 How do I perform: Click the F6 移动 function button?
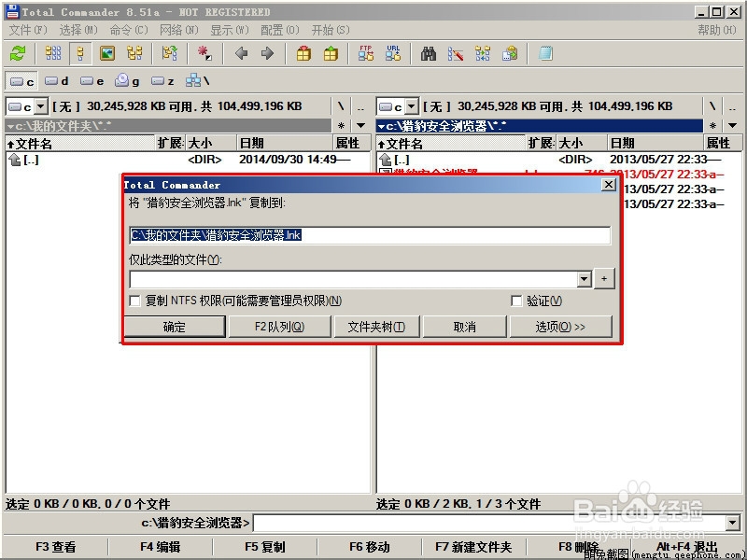click(369, 547)
